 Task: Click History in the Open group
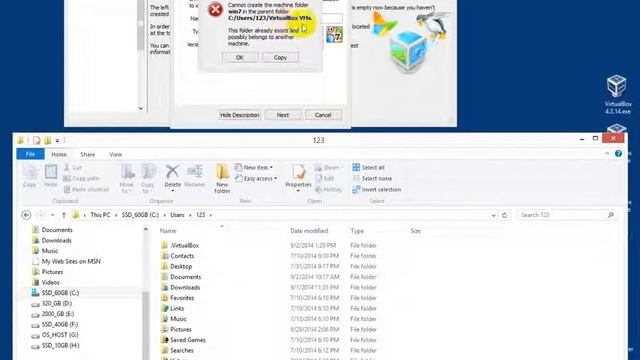pos(328,189)
